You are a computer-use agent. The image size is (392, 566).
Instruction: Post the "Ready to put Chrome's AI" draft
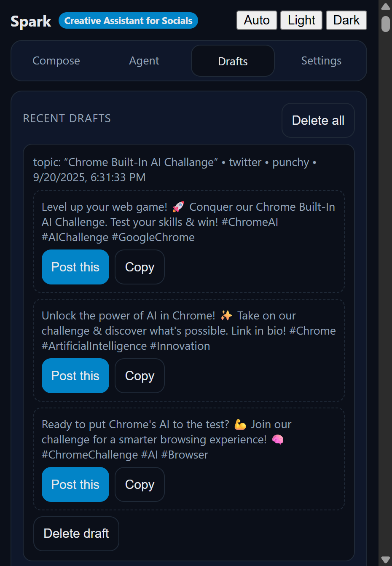click(x=75, y=484)
